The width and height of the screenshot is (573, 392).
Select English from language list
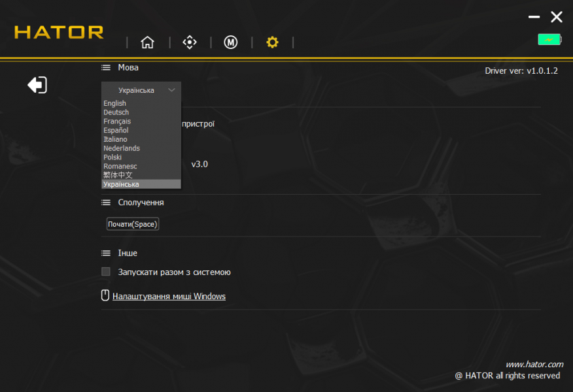[x=115, y=103]
